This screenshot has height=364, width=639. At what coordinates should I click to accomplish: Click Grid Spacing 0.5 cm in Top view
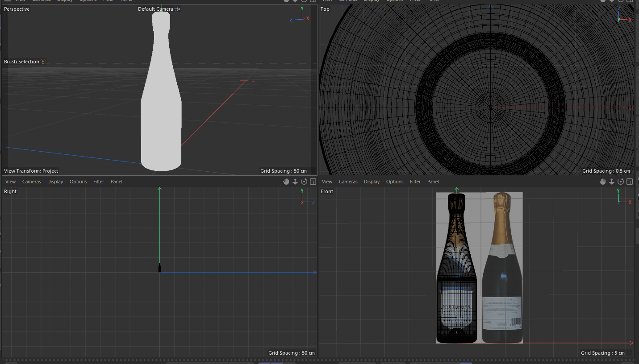(x=606, y=171)
